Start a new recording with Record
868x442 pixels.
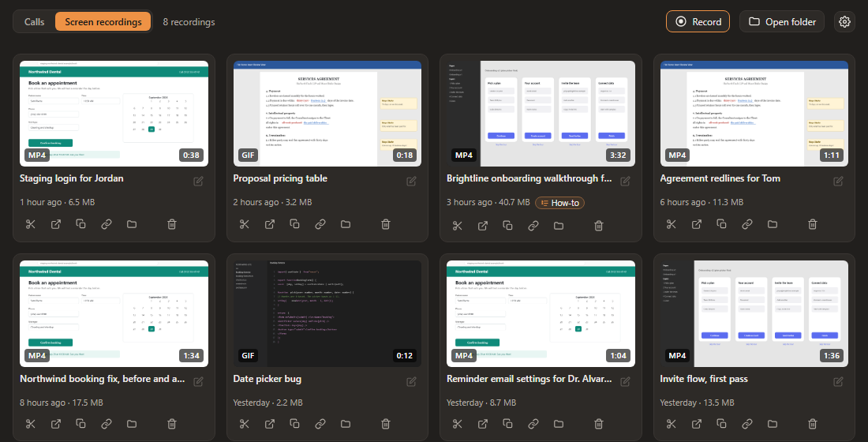698,21
